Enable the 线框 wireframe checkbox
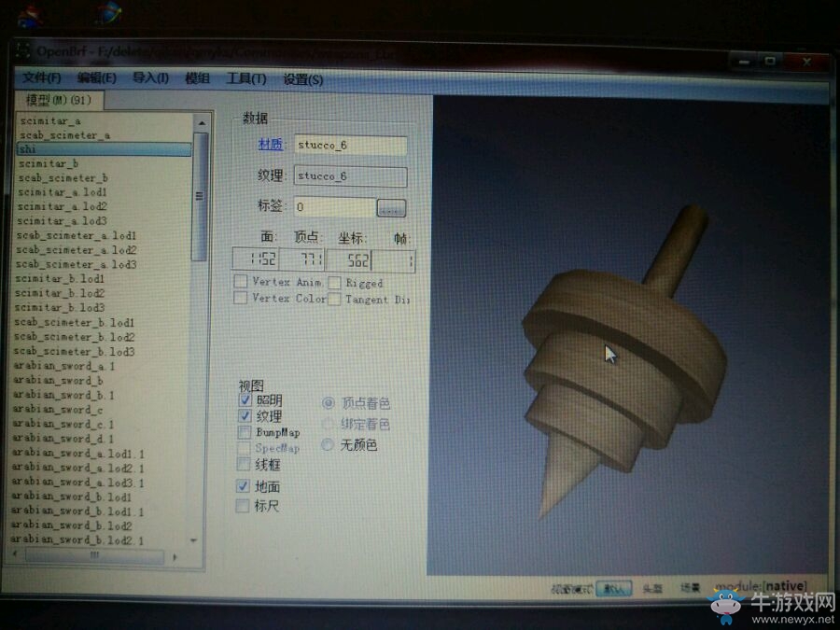Image resolution: width=840 pixels, height=630 pixels. click(x=244, y=463)
